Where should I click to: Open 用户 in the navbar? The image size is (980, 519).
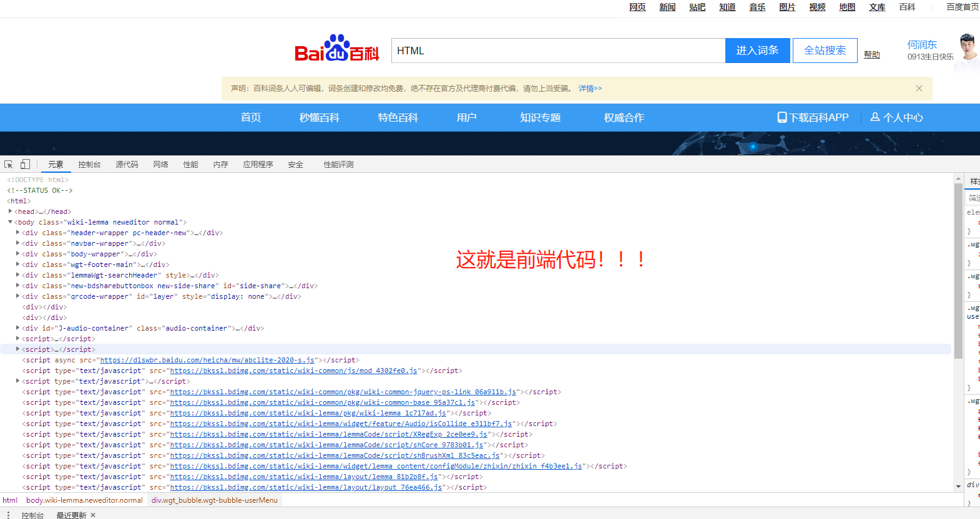point(466,117)
